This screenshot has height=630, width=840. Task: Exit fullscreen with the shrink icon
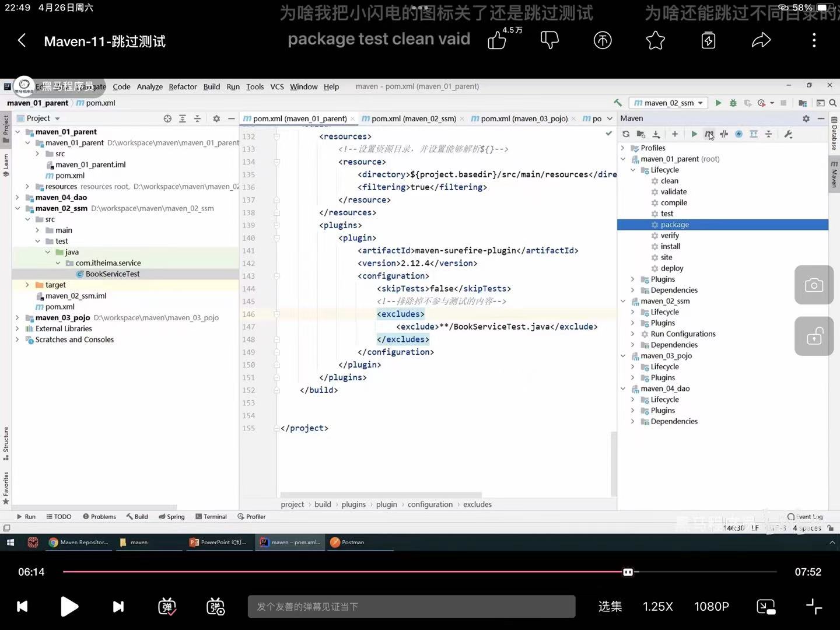(x=814, y=607)
